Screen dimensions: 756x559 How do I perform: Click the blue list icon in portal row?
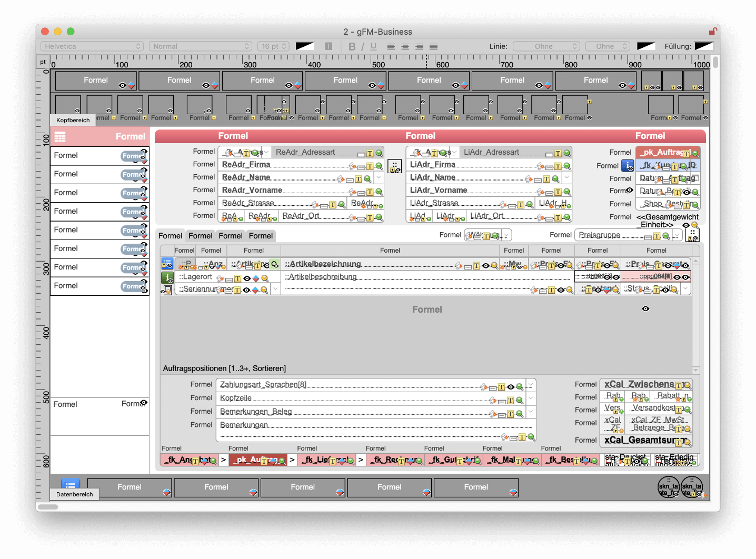click(x=167, y=264)
